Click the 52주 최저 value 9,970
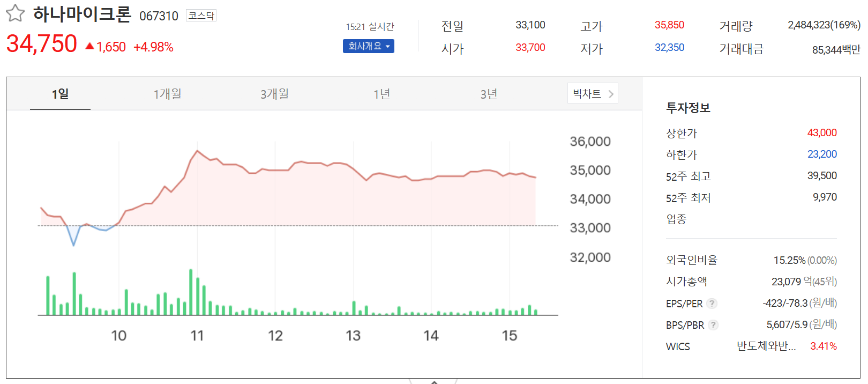Screen dimensions: 868x384 point(825,197)
